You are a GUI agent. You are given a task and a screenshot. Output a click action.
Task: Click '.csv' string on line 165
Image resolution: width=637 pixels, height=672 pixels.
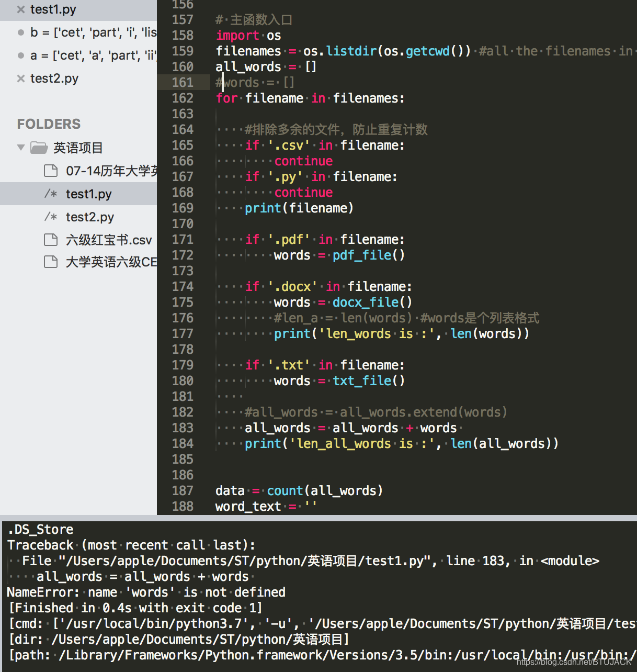coord(289,145)
